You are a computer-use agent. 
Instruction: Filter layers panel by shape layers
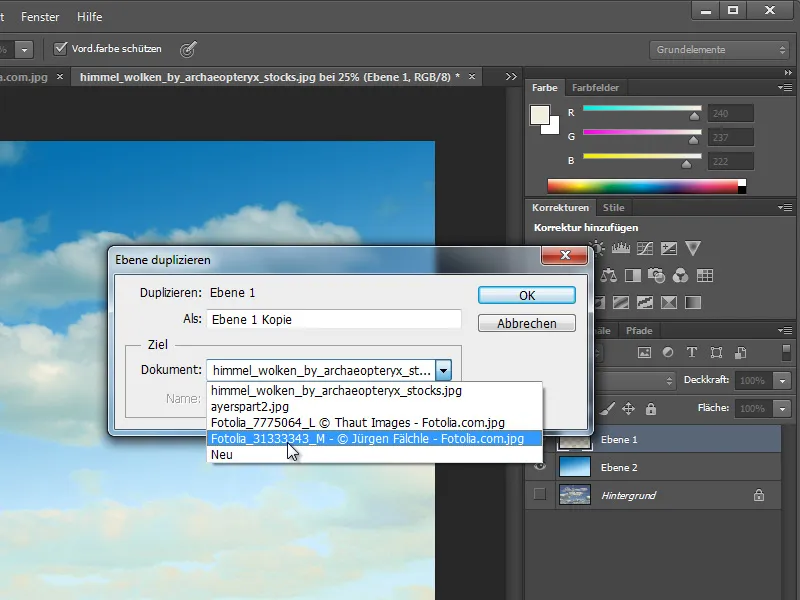click(x=716, y=353)
